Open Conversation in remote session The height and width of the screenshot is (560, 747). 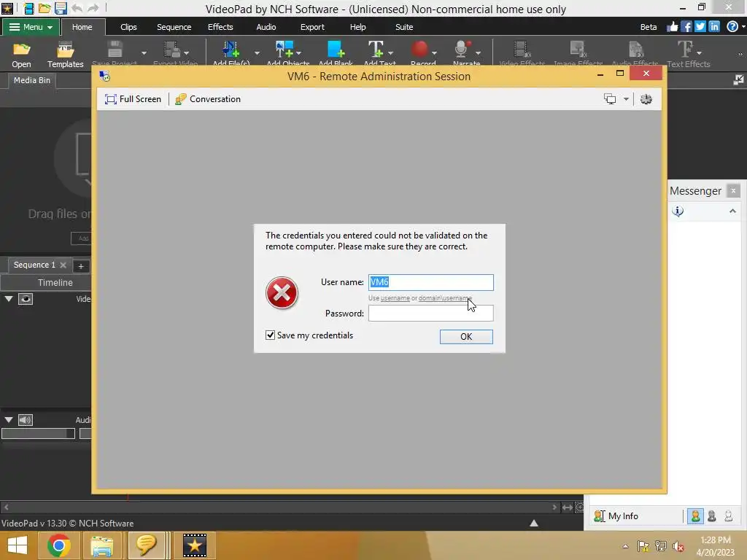coord(208,99)
